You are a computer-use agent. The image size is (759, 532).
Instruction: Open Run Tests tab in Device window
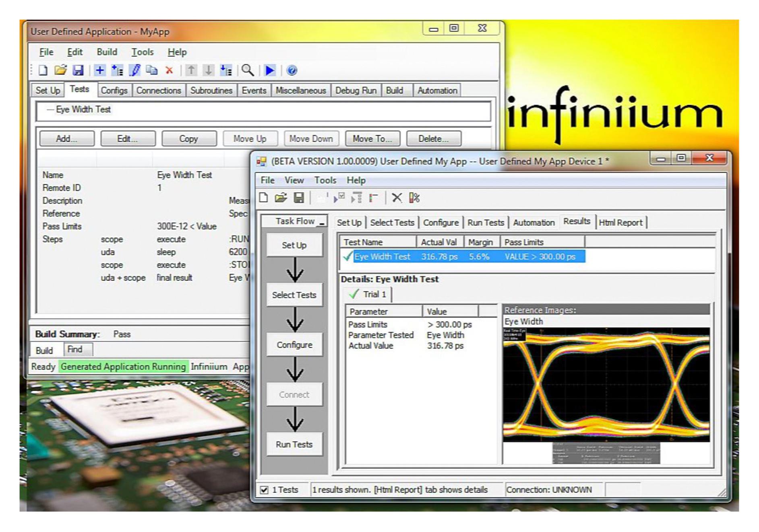coord(486,223)
